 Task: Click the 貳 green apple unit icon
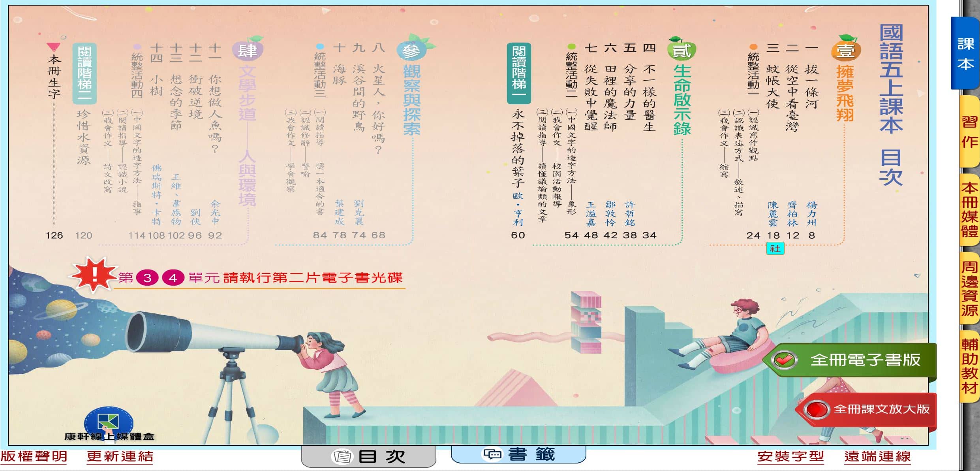(x=681, y=49)
